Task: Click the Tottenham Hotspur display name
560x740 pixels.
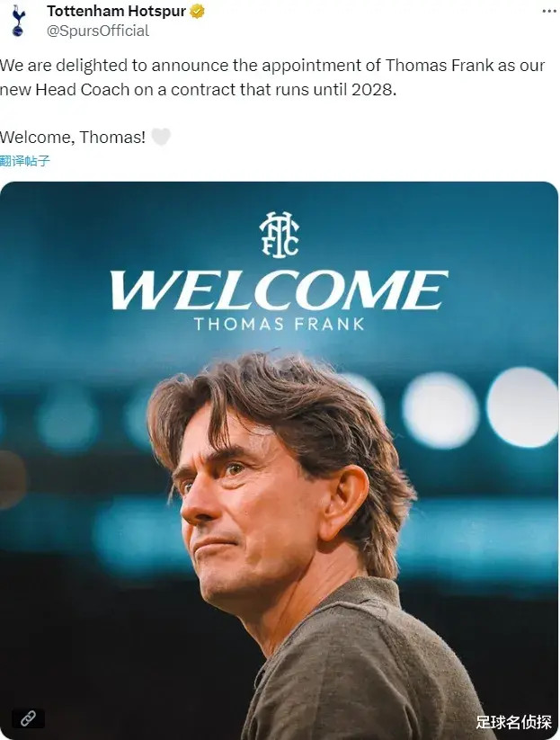Action: [x=116, y=12]
